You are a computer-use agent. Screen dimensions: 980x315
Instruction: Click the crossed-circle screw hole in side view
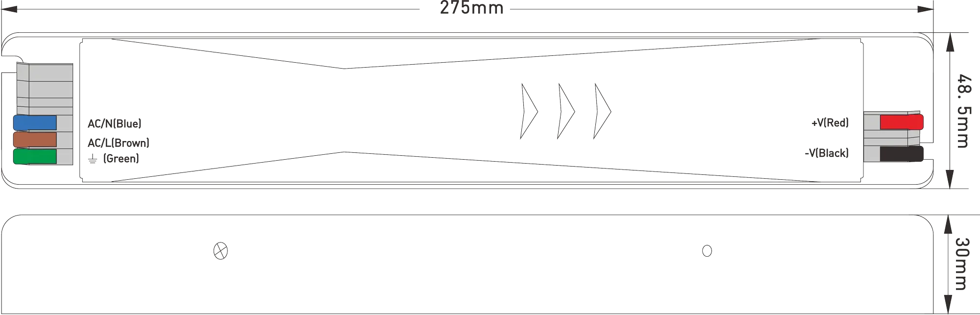point(220,251)
